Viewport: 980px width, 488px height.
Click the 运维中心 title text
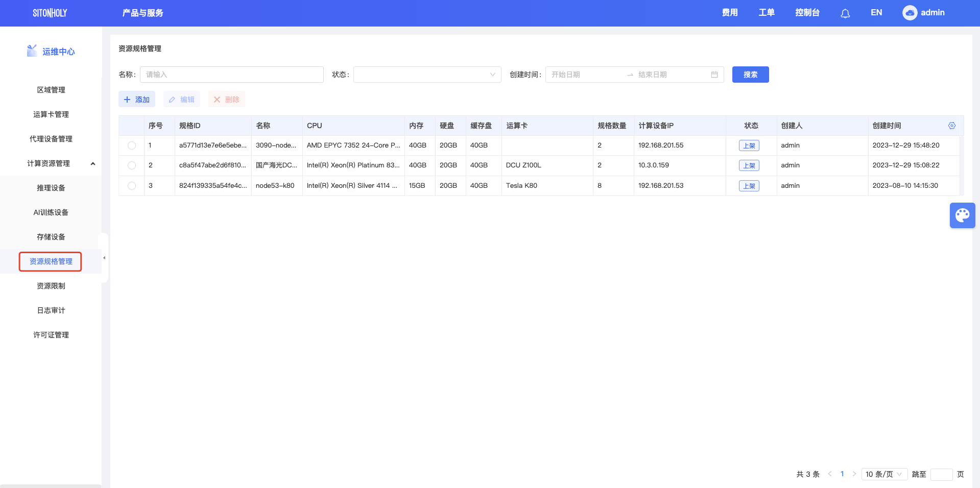(59, 52)
